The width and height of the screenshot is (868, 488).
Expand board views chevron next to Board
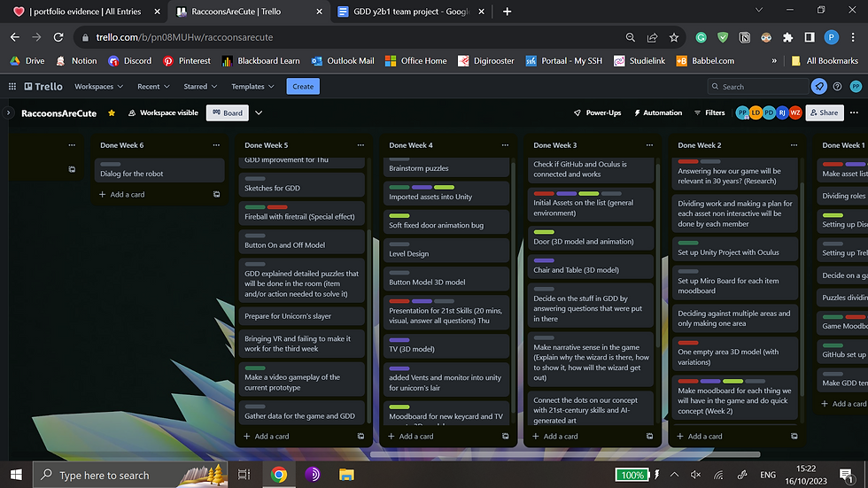(x=259, y=112)
